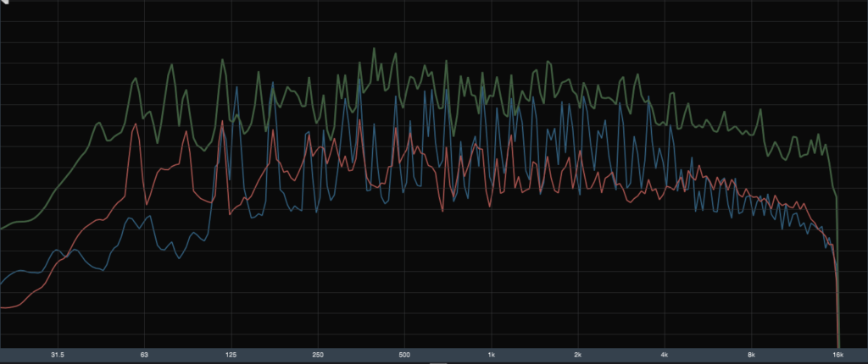Click the 4k frequency axis label

665,355
